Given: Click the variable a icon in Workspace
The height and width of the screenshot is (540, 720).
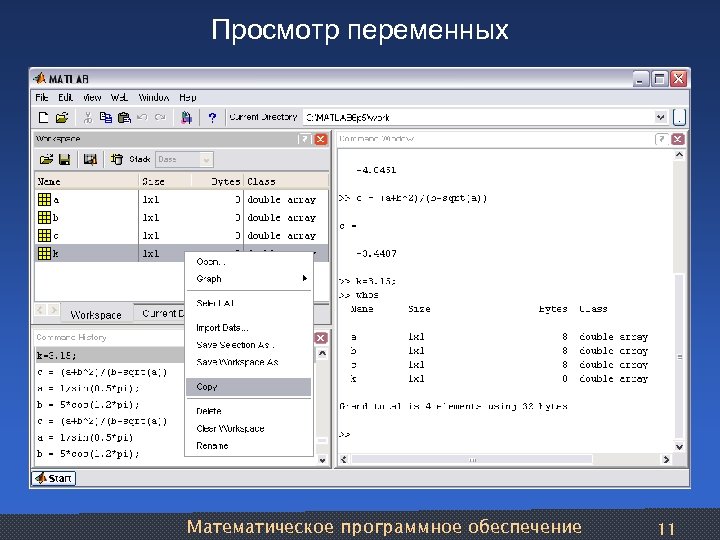Looking at the screenshot, I should click(45, 199).
